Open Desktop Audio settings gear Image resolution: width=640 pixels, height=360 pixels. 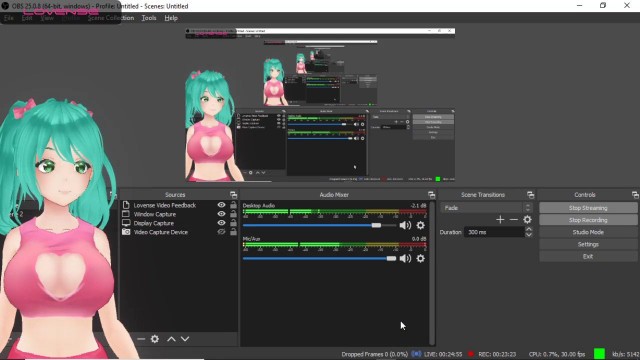pyautogui.click(x=420, y=225)
